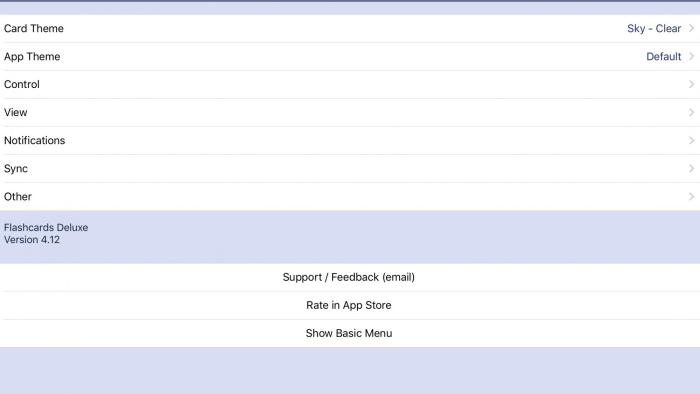This screenshot has height=394, width=700.
Task: Open the Other settings row
Action: click(x=350, y=197)
